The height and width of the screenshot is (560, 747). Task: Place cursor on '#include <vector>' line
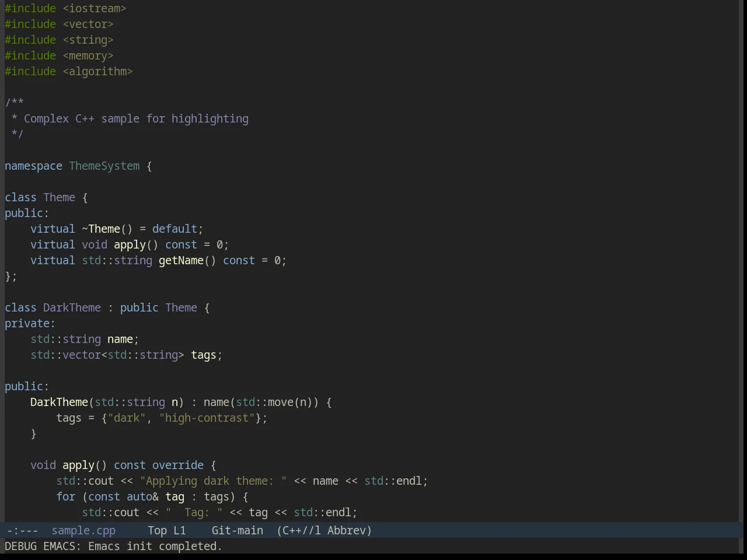[x=59, y=24]
